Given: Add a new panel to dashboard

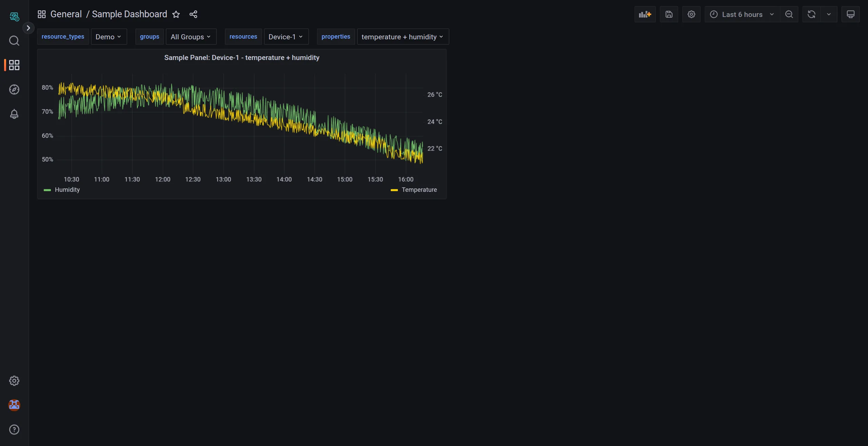Looking at the screenshot, I should pyautogui.click(x=645, y=14).
